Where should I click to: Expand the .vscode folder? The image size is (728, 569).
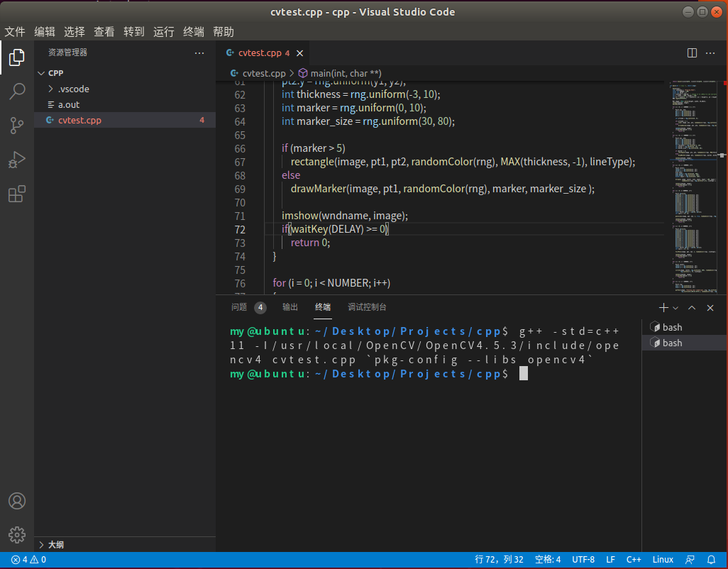point(50,89)
